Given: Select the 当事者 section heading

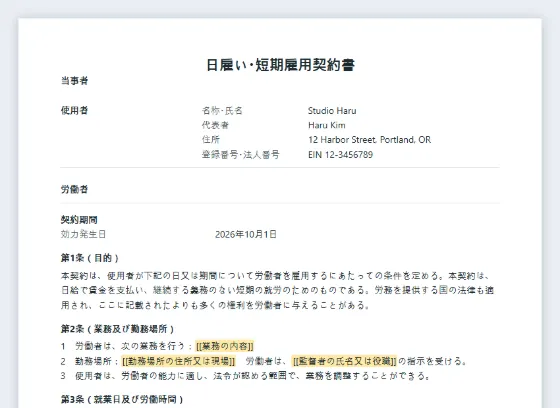Looking at the screenshot, I should pyautogui.click(x=74, y=81).
